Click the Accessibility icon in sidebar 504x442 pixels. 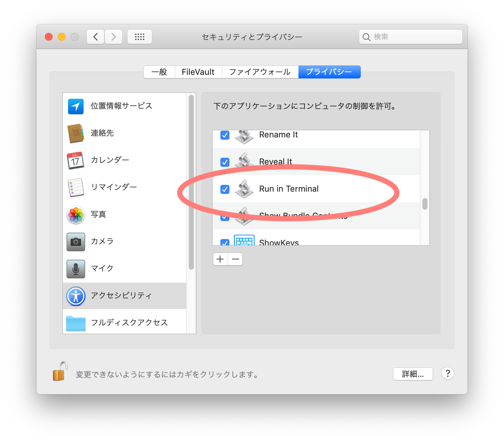coord(76,296)
